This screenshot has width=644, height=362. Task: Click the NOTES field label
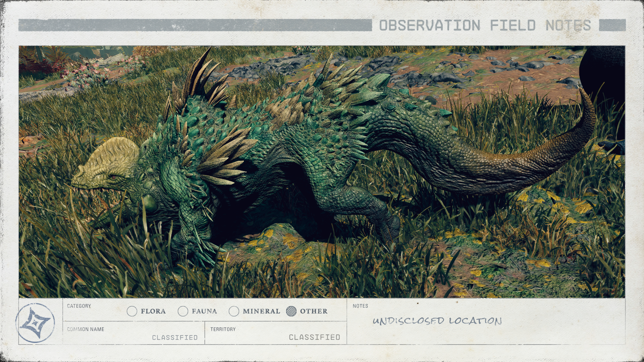pyautogui.click(x=360, y=306)
